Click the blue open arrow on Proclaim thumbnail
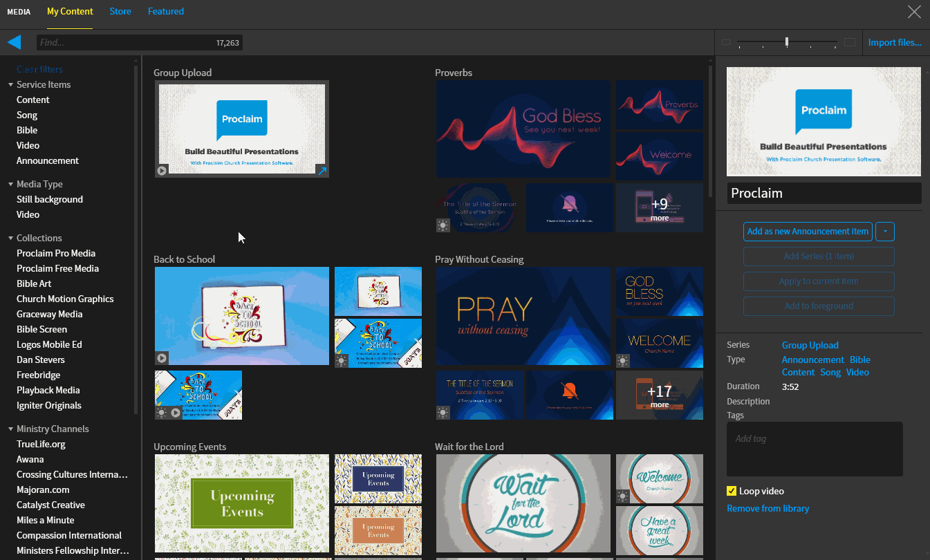The height and width of the screenshot is (560, 930). [x=322, y=170]
